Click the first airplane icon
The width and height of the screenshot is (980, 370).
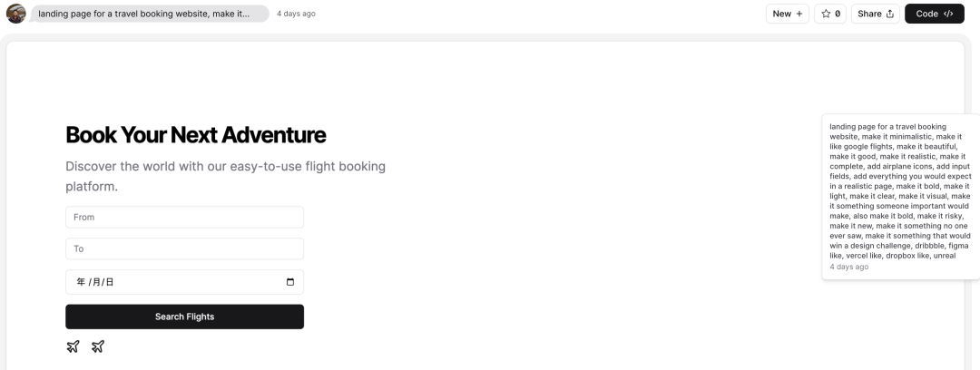coord(73,346)
